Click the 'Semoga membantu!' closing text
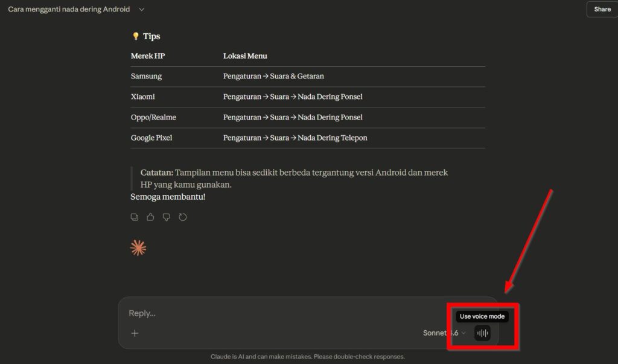This screenshot has width=618, height=364. [168, 196]
